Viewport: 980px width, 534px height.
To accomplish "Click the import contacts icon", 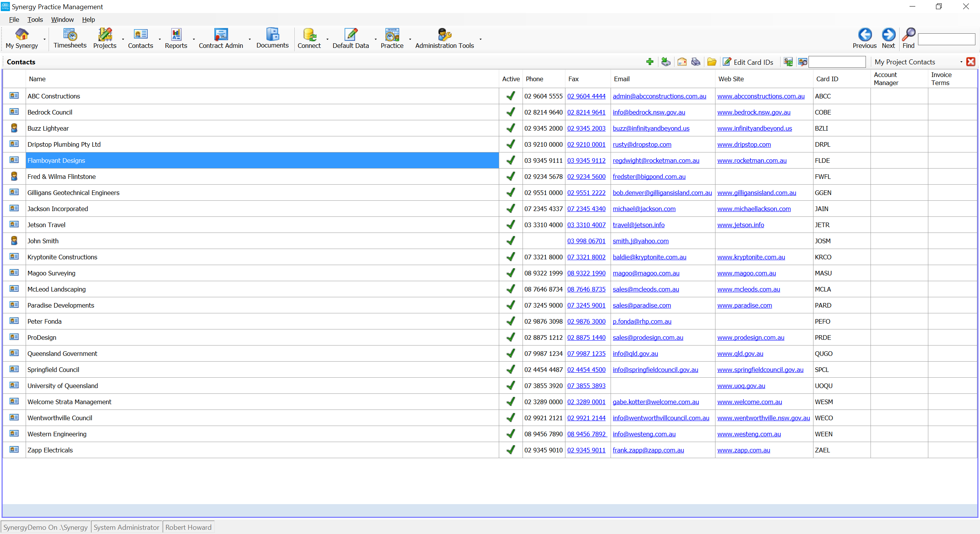I will pyautogui.click(x=666, y=62).
